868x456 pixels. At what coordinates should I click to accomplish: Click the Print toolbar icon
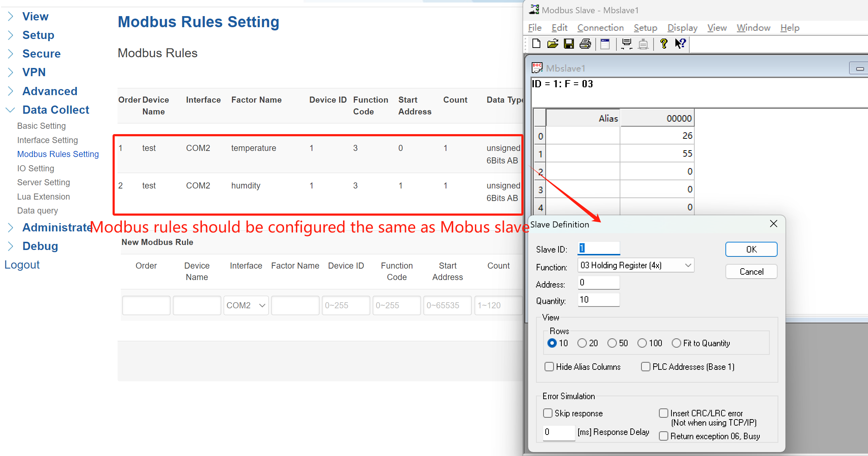click(x=585, y=44)
